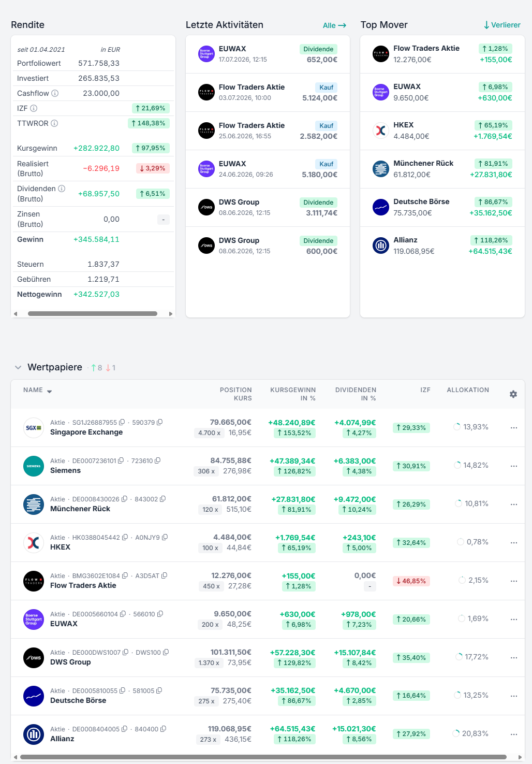Sort by NAME column arrow
This screenshot has width=532, height=764.
(49, 392)
